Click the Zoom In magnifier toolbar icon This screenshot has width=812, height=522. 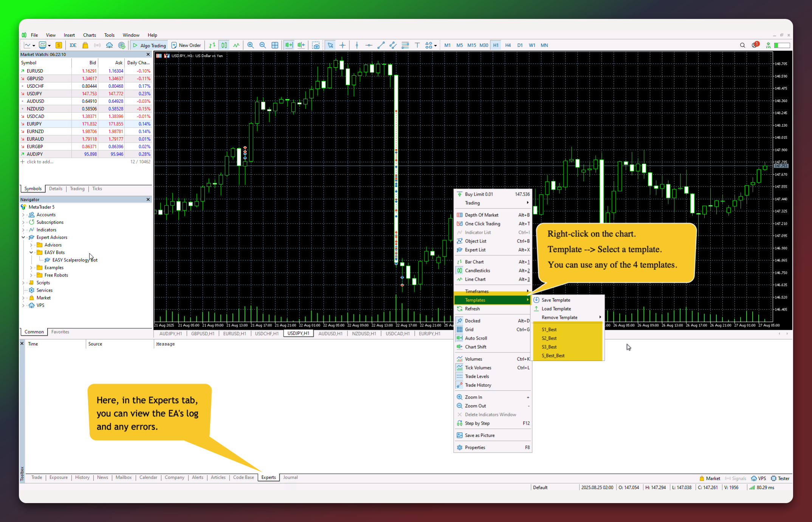(250, 45)
